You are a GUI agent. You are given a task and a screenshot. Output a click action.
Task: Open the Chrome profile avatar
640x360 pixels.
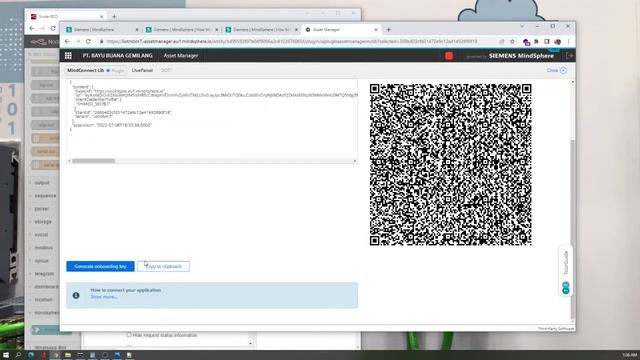[558, 41]
